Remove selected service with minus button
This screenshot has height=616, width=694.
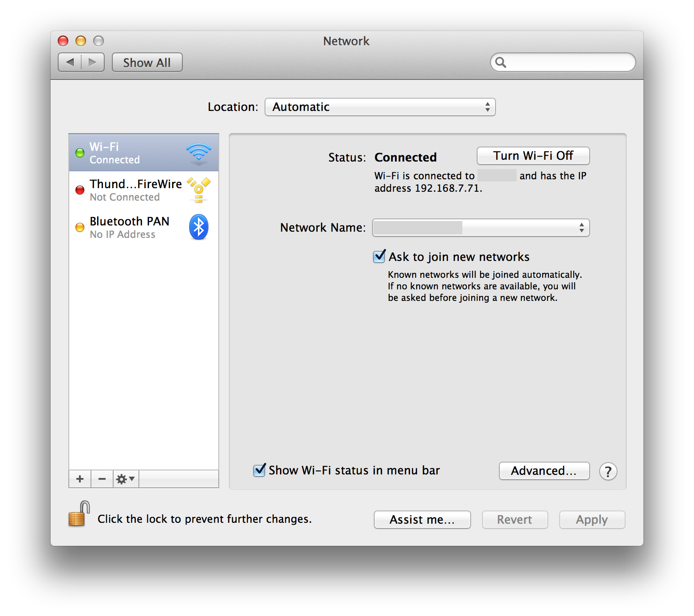(x=102, y=479)
